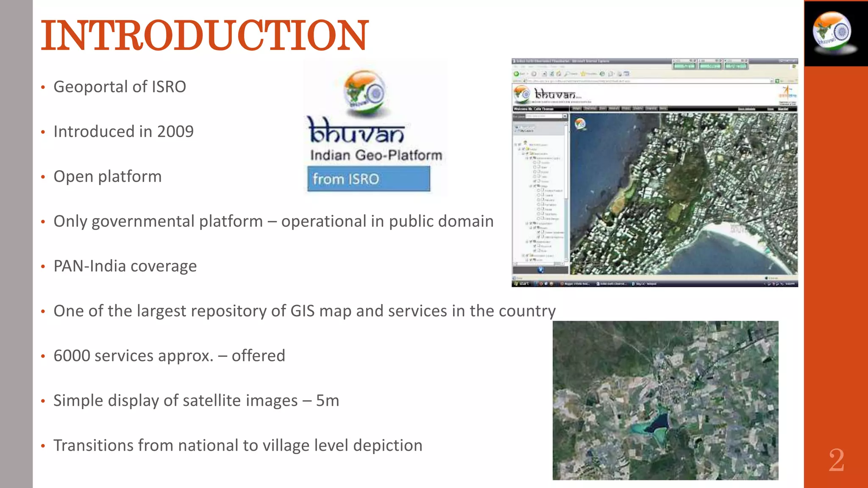Open the File menu in Internet Explorer

[516, 67]
